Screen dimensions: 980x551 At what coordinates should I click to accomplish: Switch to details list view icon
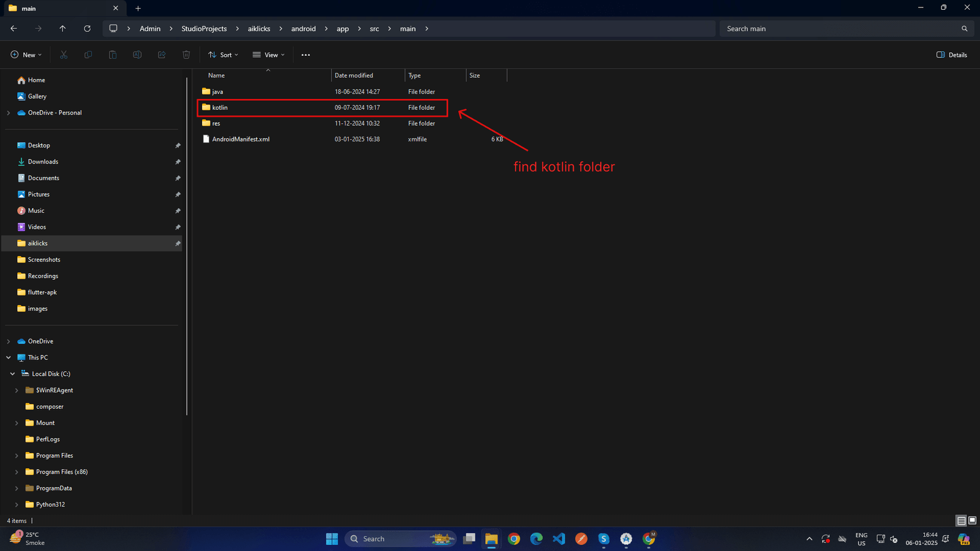click(961, 520)
